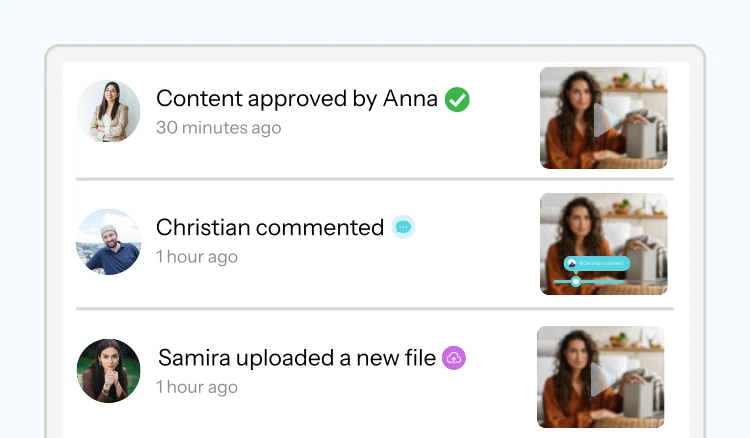The height and width of the screenshot is (438, 750).
Task: Click the purple cloud upload icon
Action: tap(454, 358)
